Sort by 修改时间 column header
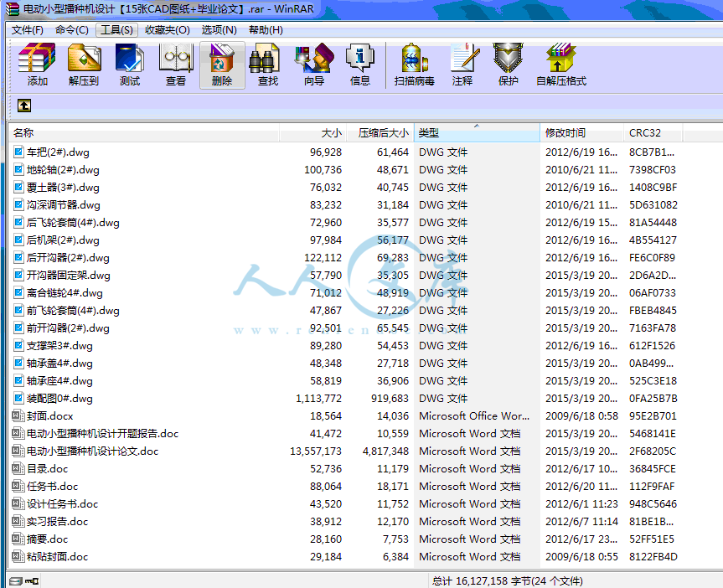The image size is (723, 588). point(582,133)
